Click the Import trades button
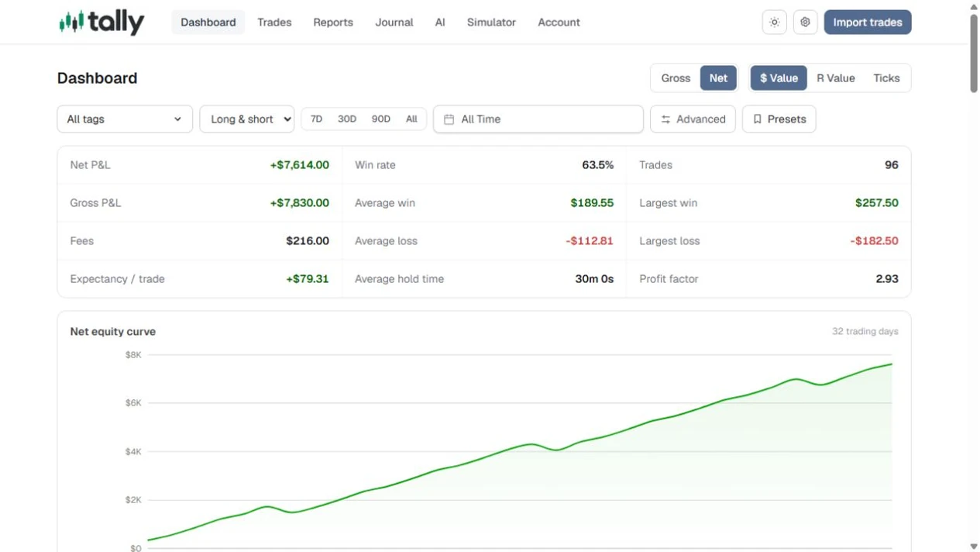Viewport: 980px width, 552px height. click(868, 22)
